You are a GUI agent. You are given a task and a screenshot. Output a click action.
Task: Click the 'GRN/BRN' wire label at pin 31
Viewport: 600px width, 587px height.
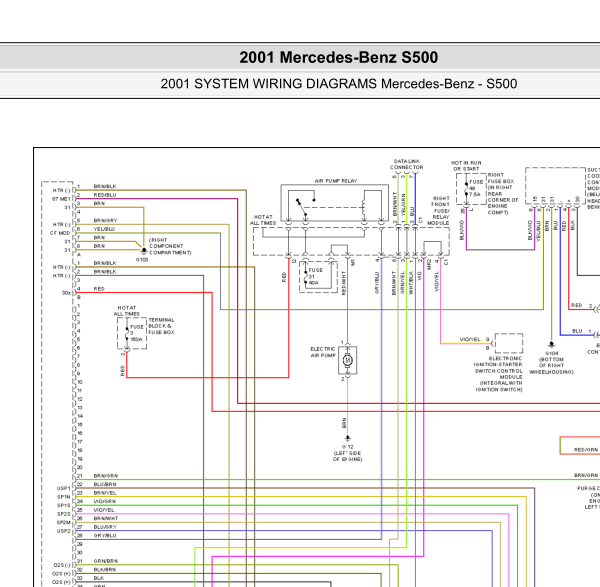pyautogui.click(x=106, y=561)
